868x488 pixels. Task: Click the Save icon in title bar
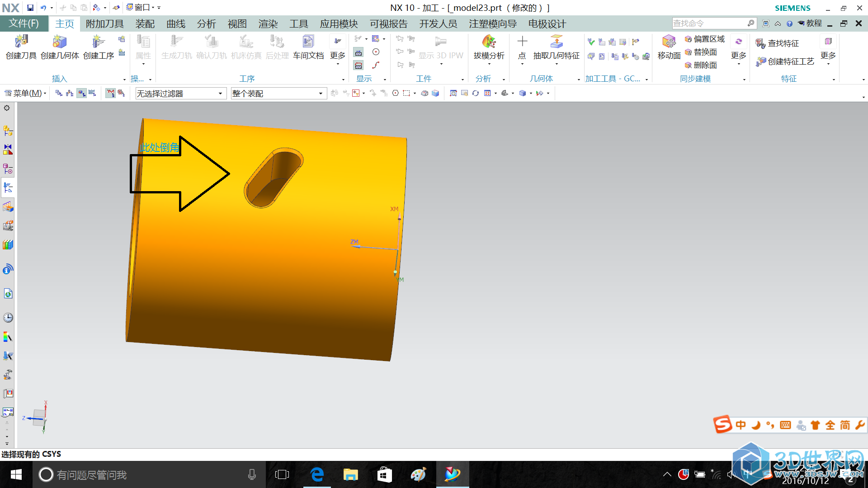30,8
